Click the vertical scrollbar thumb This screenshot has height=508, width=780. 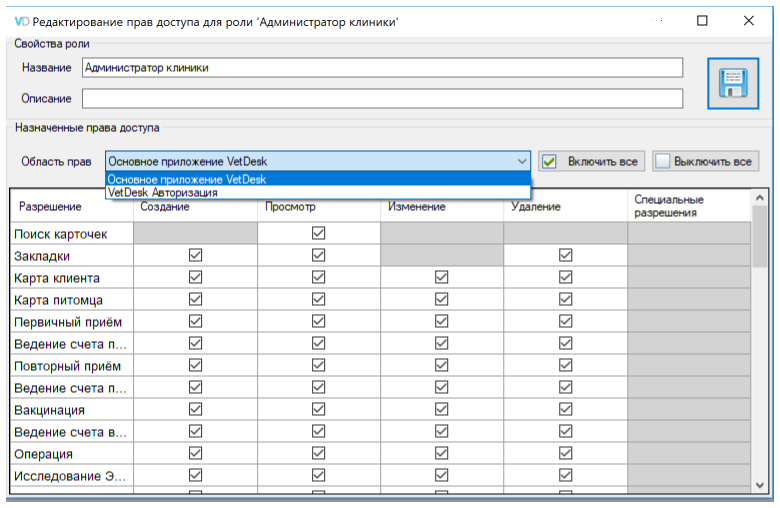760,236
